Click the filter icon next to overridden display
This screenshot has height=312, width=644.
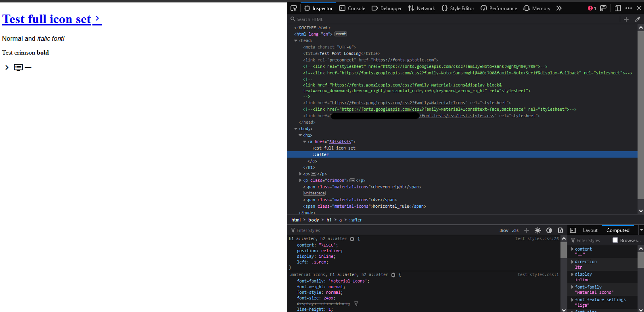[356, 304]
